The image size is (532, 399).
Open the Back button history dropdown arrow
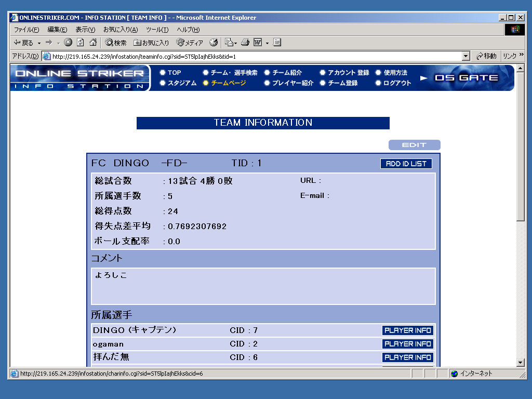[x=39, y=43]
